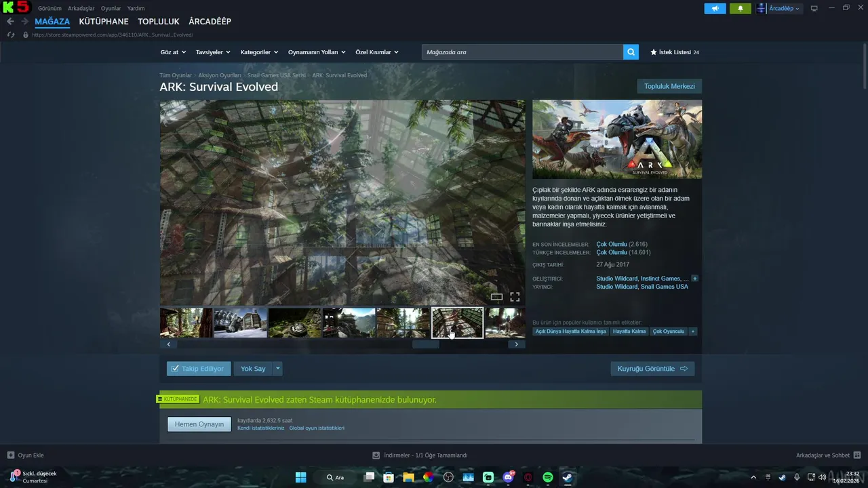This screenshot has width=868, height=488.
Task: Click the Aksiyon Oyunları breadcrumb
Action: [x=220, y=75]
